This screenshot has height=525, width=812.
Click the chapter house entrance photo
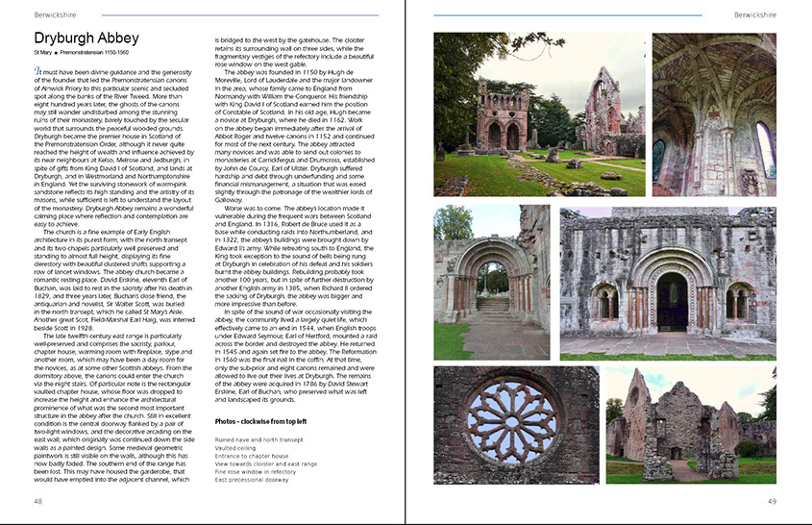click(668, 282)
